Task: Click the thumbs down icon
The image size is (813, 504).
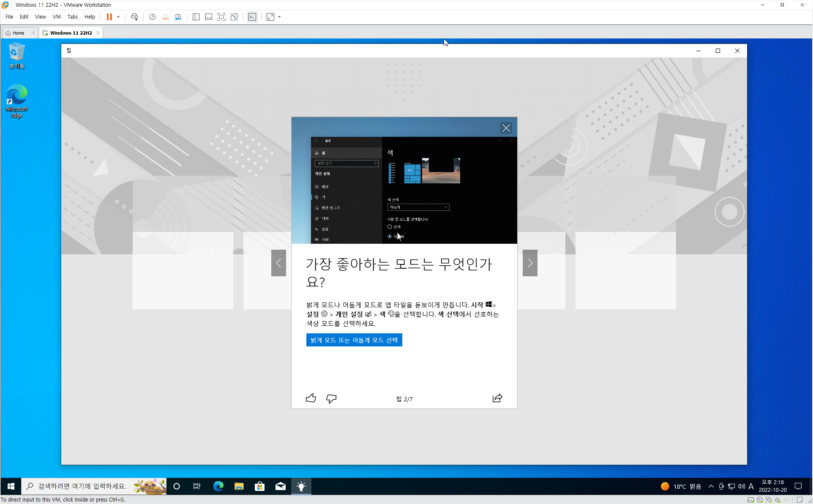Action: pos(331,398)
